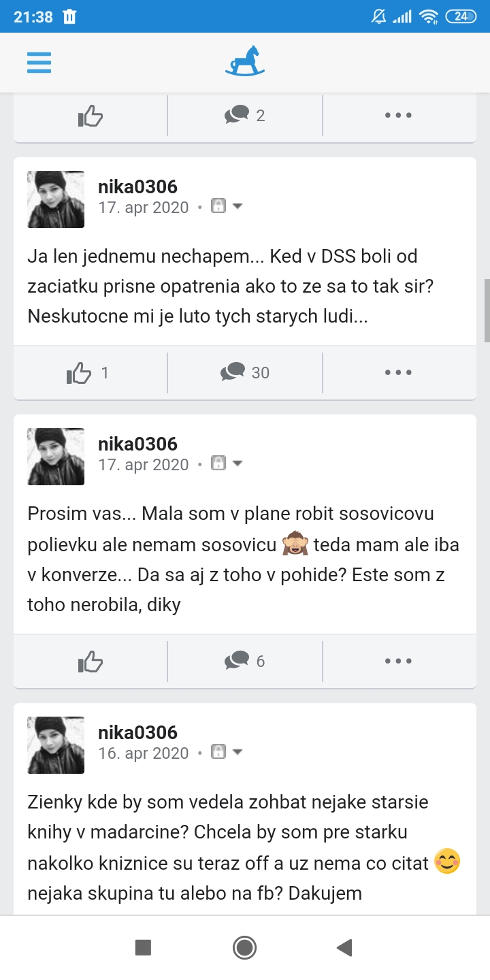Like the topmost partially visible post
This screenshot has width=490, height=980.
(90, 116)
